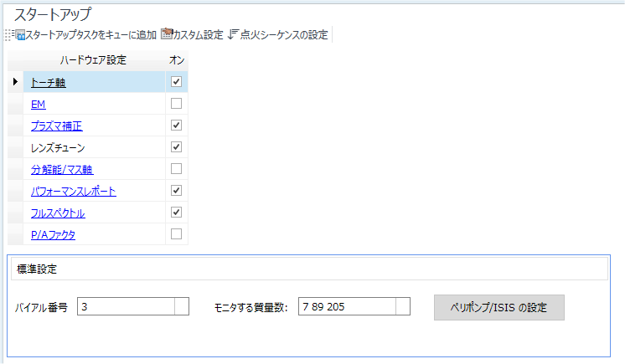625x364 pixels.
Task: Click the ペリポンプ/ISIS の設定 button
Action: (499, 307)
